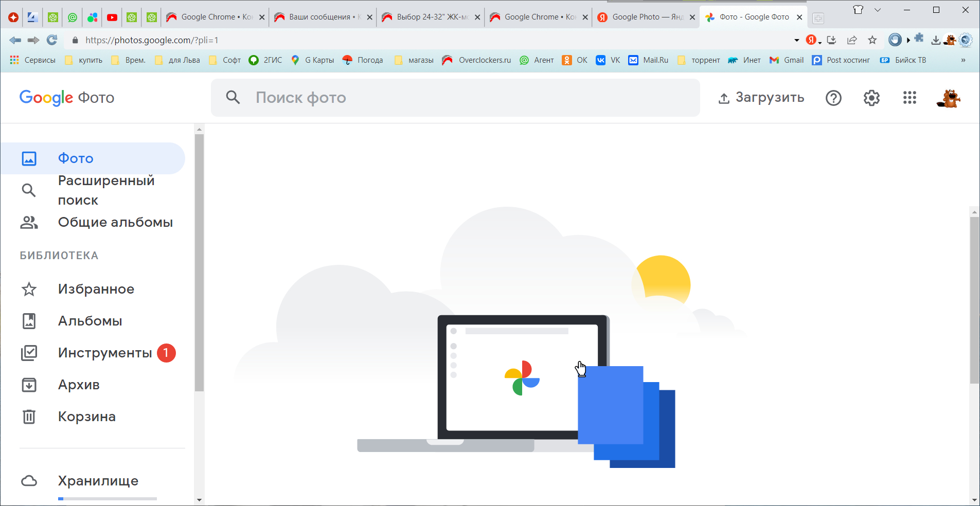This screenshot has height=506, width=980.
Task: Open the T-shirt themes icon in title bar
Action: 858,10
